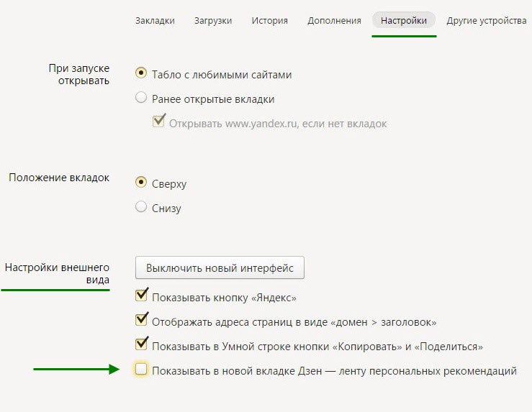Click the Настройки внешнего вида section heading
532x412 pixels.
[57, 273]
